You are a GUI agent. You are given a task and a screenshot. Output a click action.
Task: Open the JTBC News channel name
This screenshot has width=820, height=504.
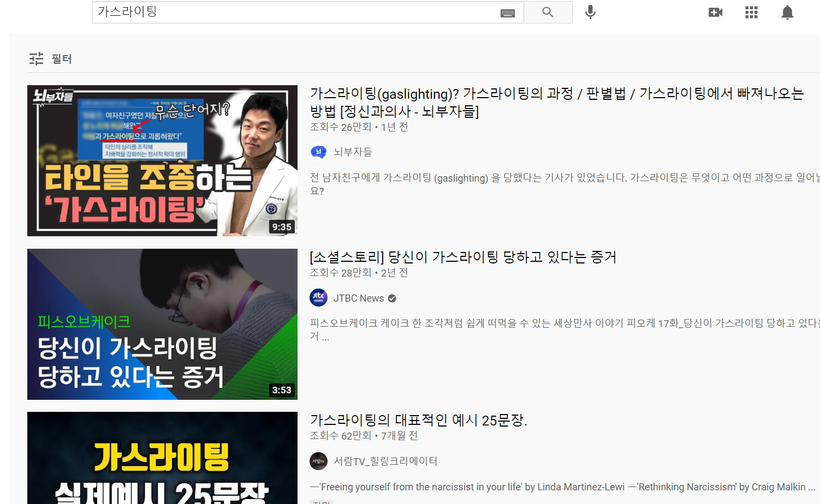(x=359, y=298)
